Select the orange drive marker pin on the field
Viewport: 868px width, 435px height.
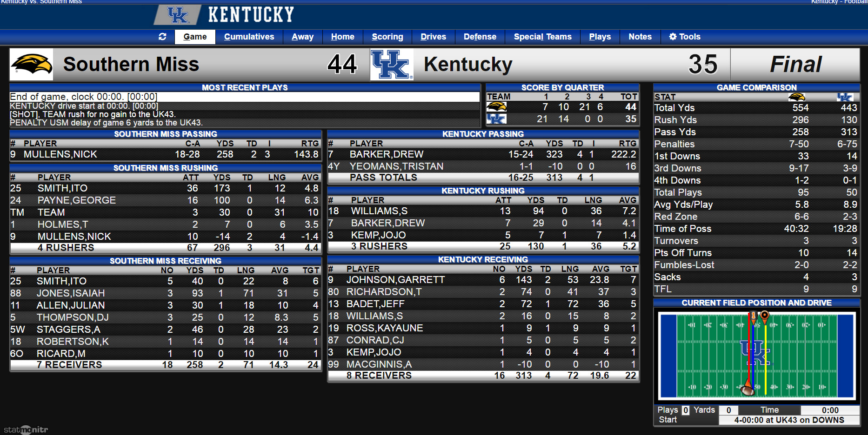tap(764, 316)
